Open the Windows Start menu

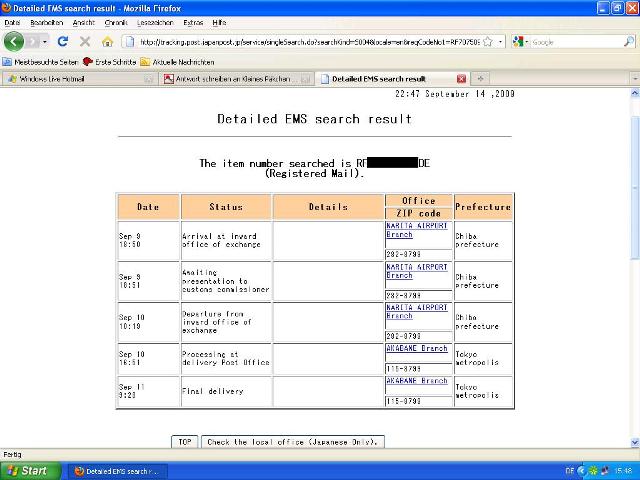pos(28,470)
